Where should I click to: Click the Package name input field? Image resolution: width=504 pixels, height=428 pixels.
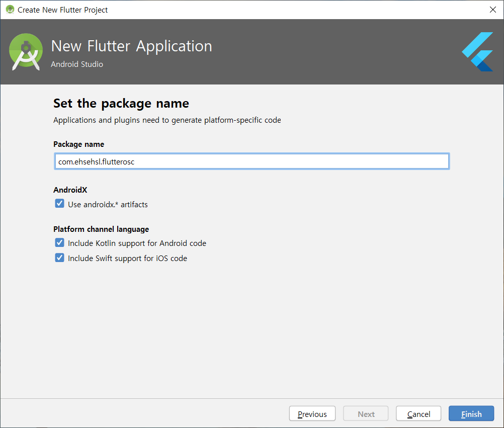(x=251, y=161)
